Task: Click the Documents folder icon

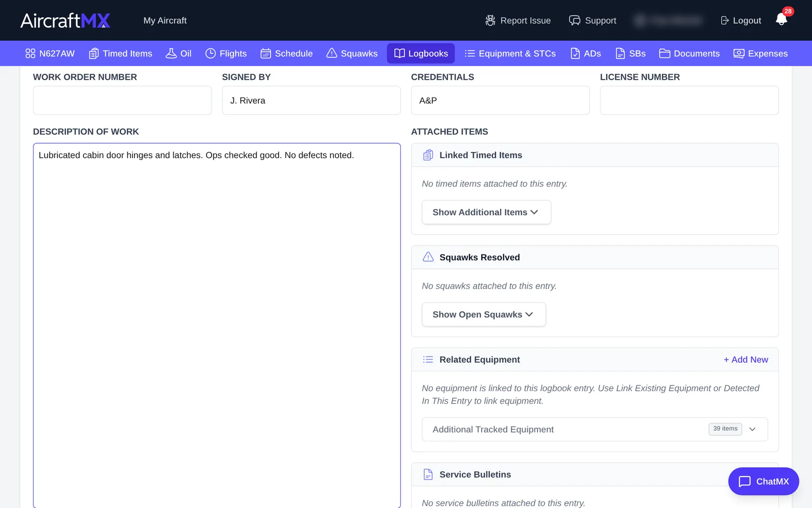Action: click(x=665, y=53)
